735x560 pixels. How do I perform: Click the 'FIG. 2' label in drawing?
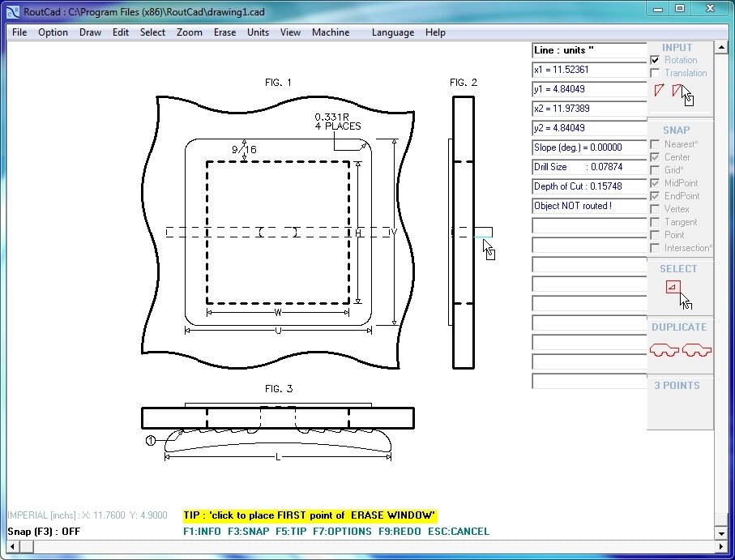(464, 83)
